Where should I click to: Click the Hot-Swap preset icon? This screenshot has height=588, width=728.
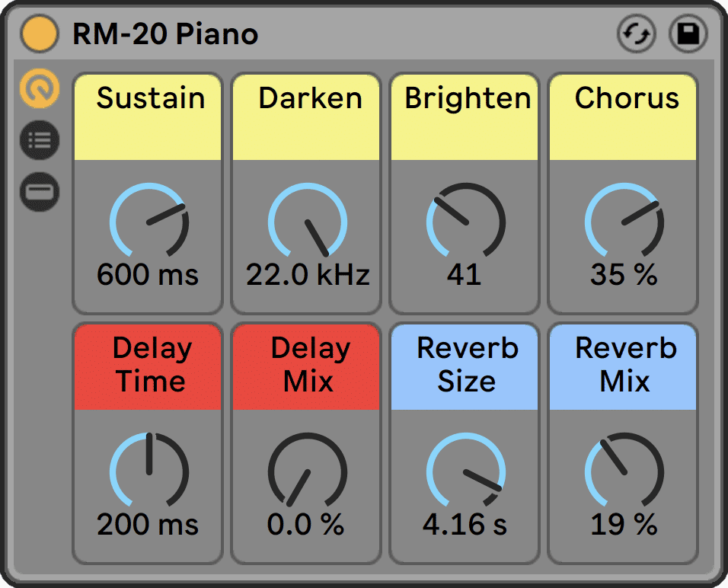click(636, 35)
